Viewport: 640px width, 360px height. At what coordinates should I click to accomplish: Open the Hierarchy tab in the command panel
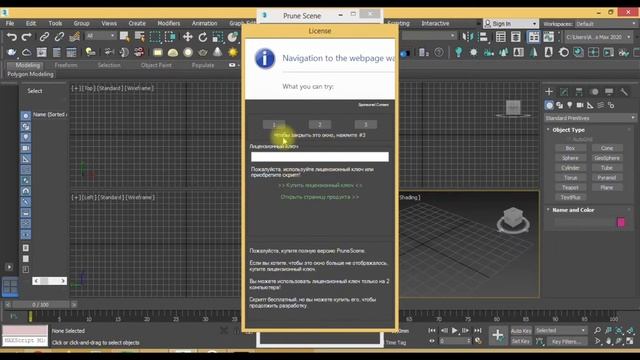pos(579,92)
